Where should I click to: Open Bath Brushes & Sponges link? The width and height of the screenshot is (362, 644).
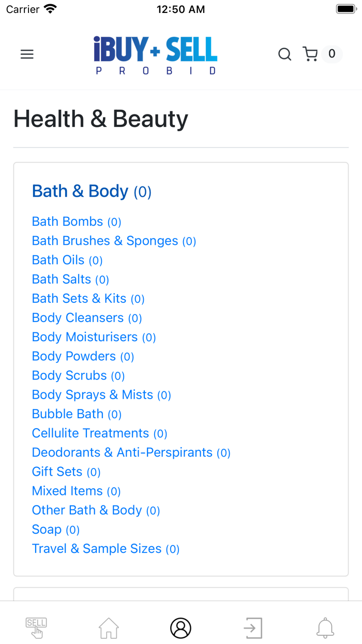coord(105,241)
